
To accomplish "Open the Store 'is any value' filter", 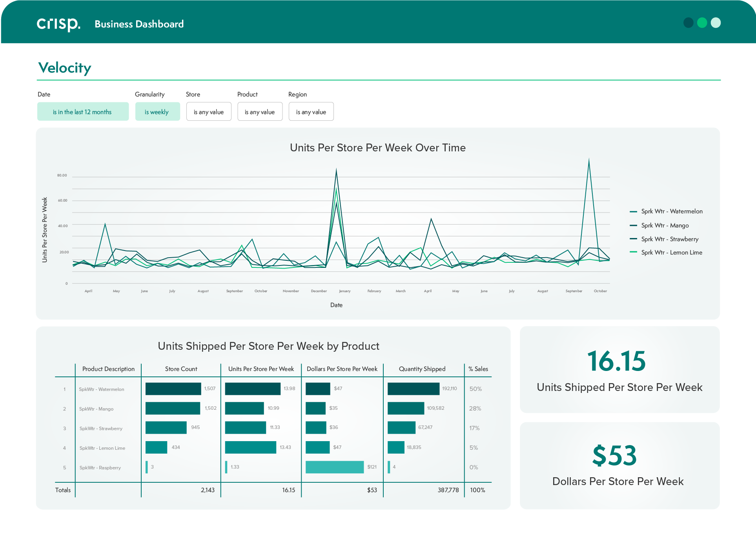I will [209, 112].
